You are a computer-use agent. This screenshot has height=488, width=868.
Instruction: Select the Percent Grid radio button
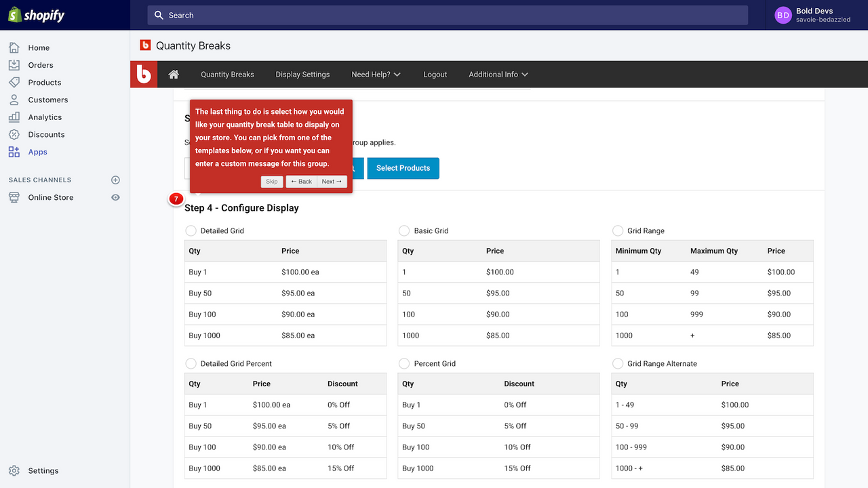pyautogui.click(x=404, y=363)
